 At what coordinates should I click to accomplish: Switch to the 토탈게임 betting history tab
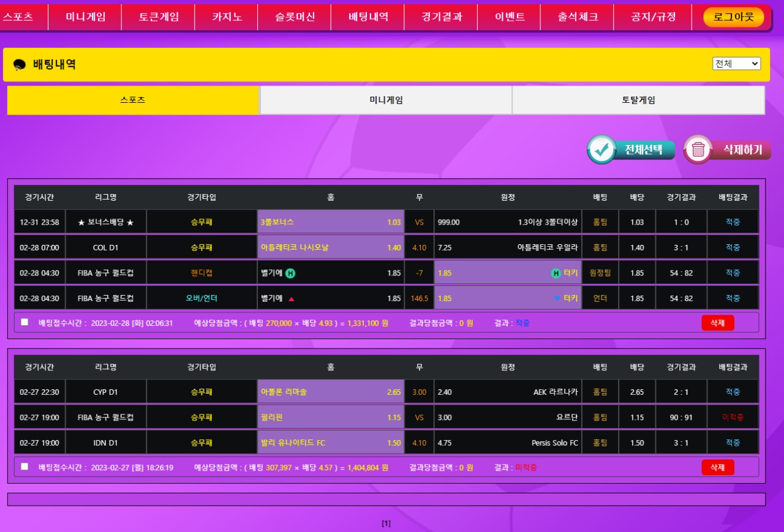tap(638, 100)
